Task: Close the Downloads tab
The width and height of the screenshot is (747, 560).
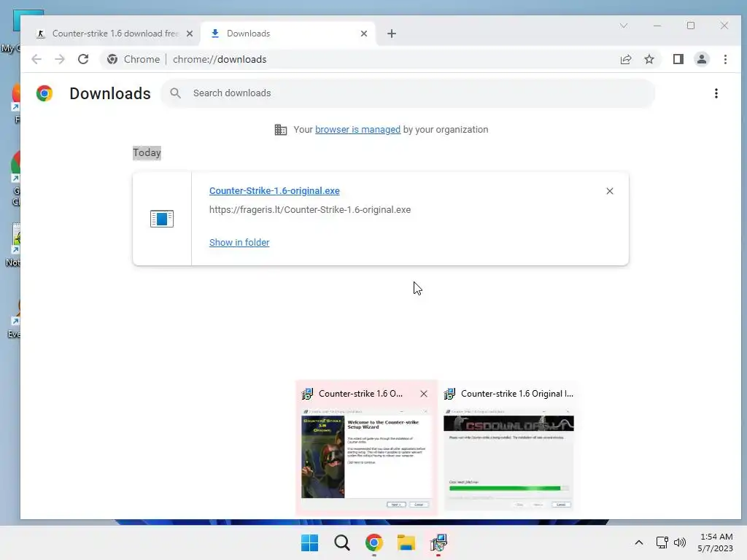Action: (x=364, y=34)
